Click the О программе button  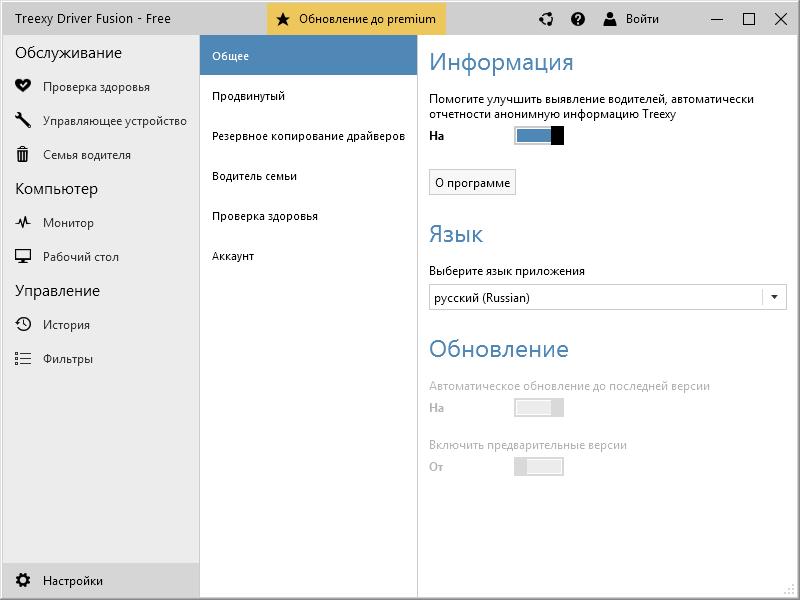pyautogui.click(x=472, y=183)
